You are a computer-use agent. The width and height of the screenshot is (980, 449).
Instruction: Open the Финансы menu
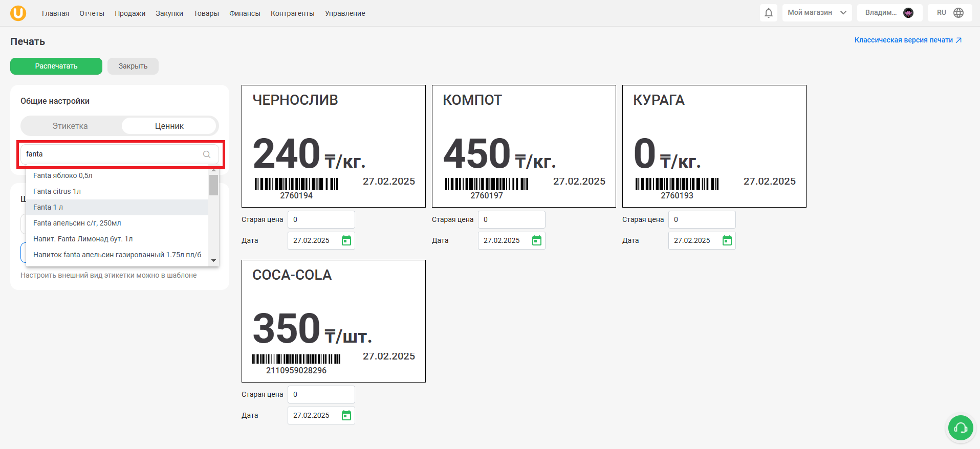click(x=245, y=13)
